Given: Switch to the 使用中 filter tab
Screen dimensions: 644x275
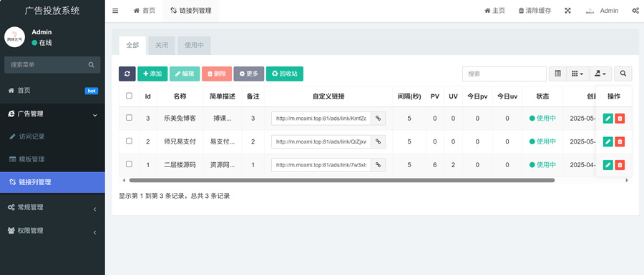Looking at the screenshot, I should [194, 46].
